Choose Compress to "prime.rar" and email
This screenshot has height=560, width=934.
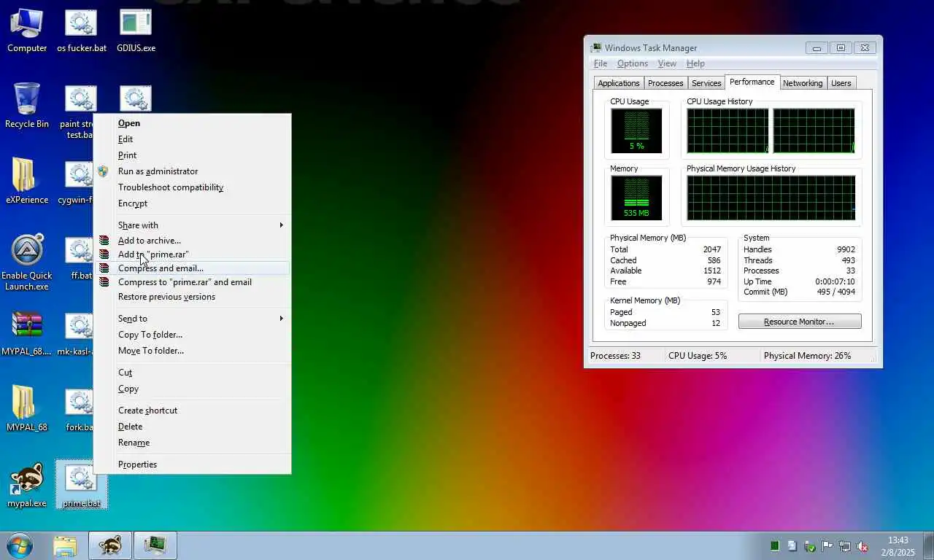pyautogui.click(x=193, y=282)
